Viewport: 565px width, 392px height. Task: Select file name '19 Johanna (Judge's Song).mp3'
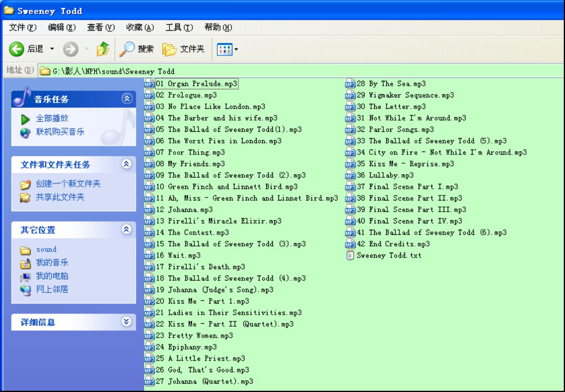215,290
